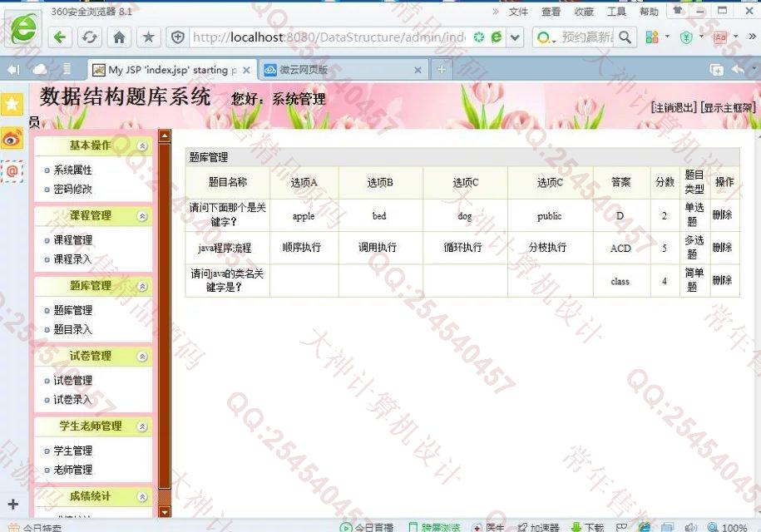Collapse the 课程管理 section header
Screen dimensions: 761x532
(x=142, y=216)
